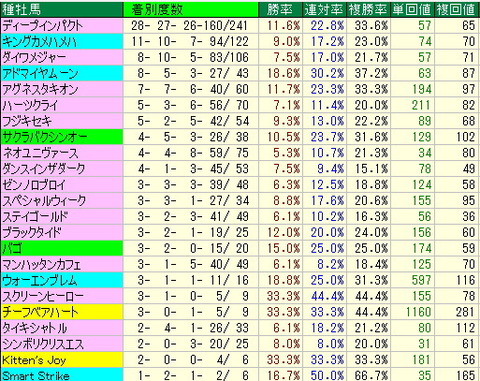480x381 pixels.
Task: Click the 複勝率 column header
Action: (368, 10)
